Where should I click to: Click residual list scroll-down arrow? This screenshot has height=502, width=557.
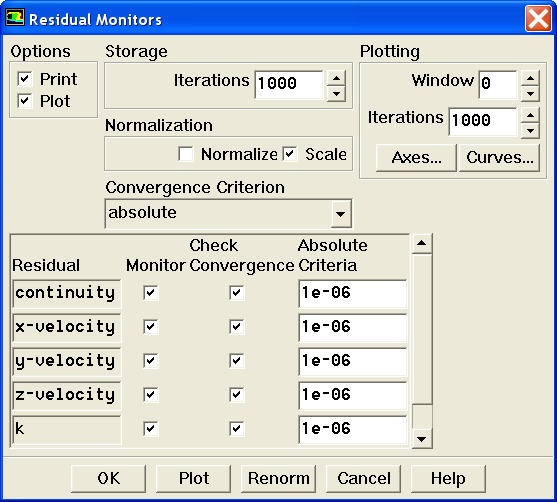pyautogui.click(x=422, y=439)
